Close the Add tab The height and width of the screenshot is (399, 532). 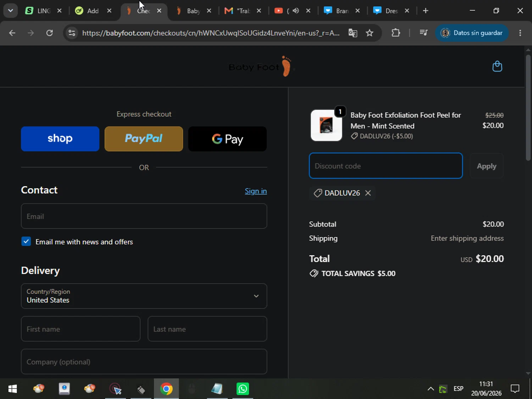point(109,11)
